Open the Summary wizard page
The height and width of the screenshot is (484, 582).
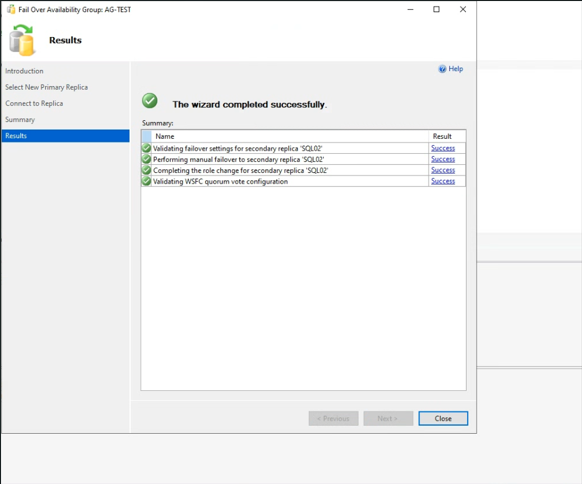coord(20,120)
